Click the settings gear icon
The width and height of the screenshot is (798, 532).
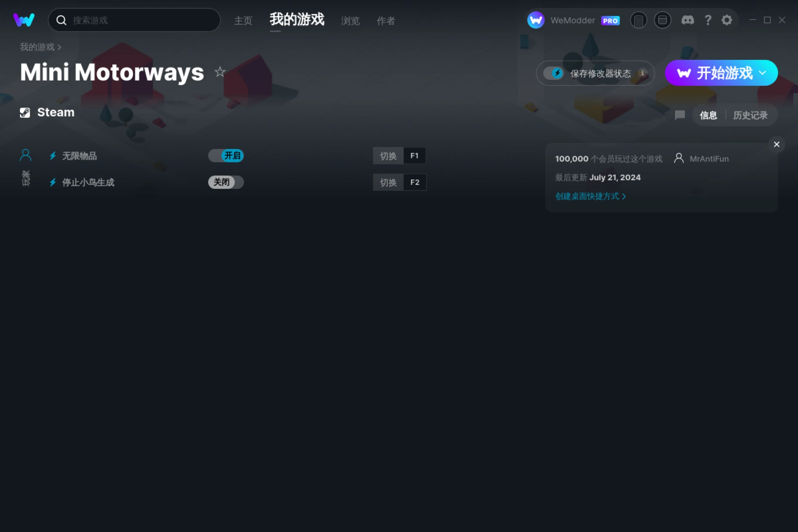tap(727, 20)
